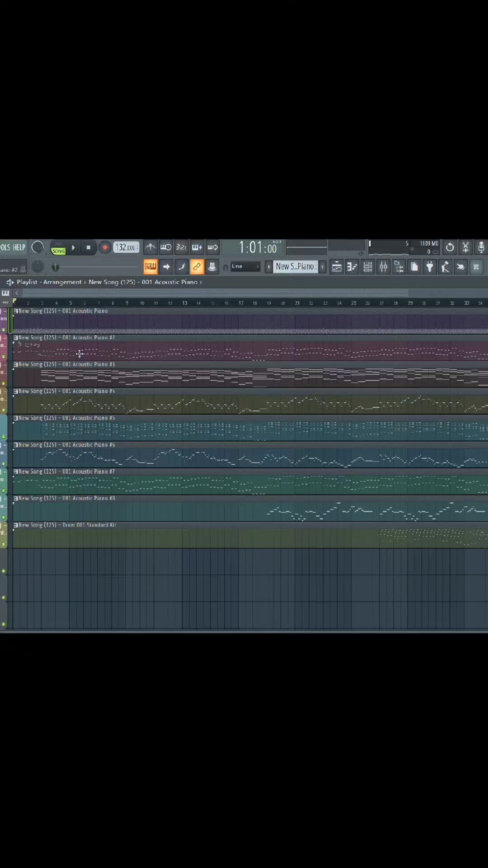Open clip menu of Drum 001 Standard Kit
This screenshot has height=868, width=488.
[16, 525]
